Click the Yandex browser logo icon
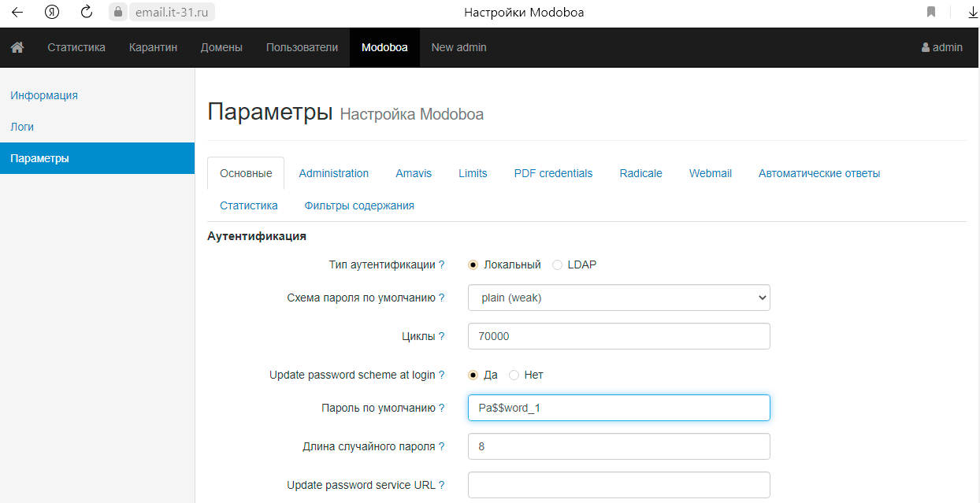 pos(52,12)
